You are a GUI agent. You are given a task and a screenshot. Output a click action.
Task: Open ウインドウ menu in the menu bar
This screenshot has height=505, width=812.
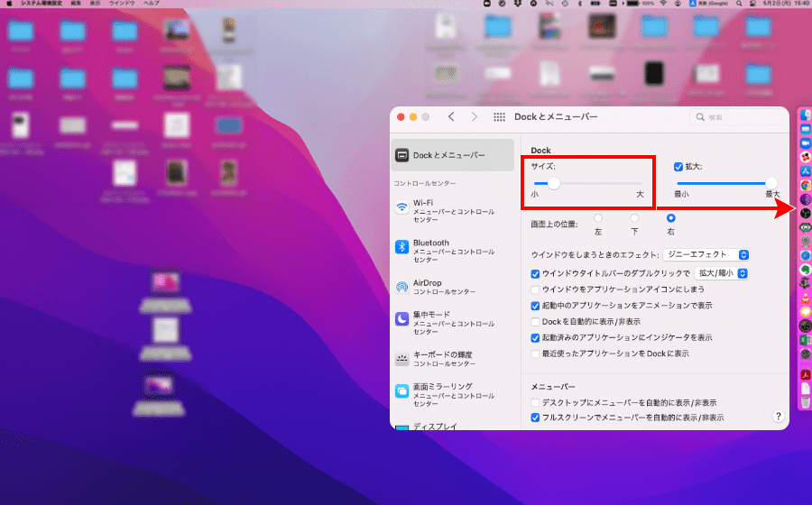pos(122,3)
